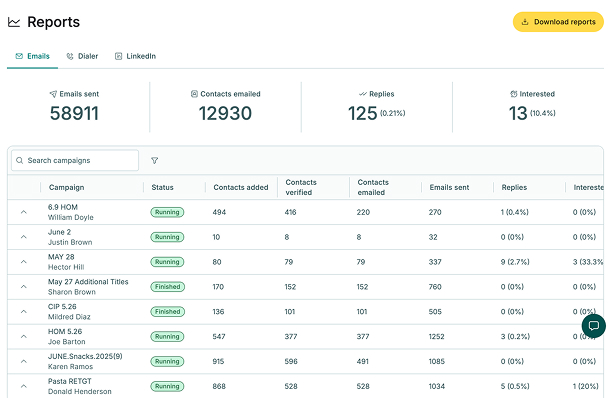Toggle chevron for MAY 28 campaign
Image resolution: width=616 pixels, height=398 pixels.
[24, 262]
